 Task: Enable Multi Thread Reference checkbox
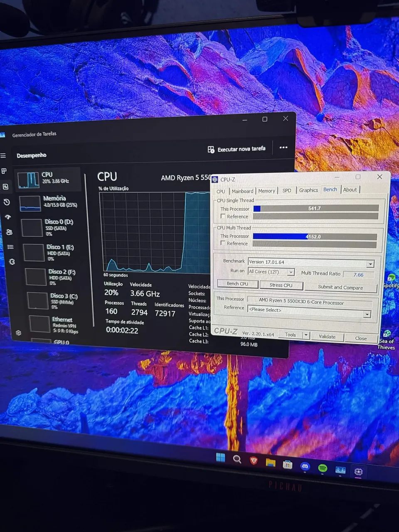click(x=223, y=243)
